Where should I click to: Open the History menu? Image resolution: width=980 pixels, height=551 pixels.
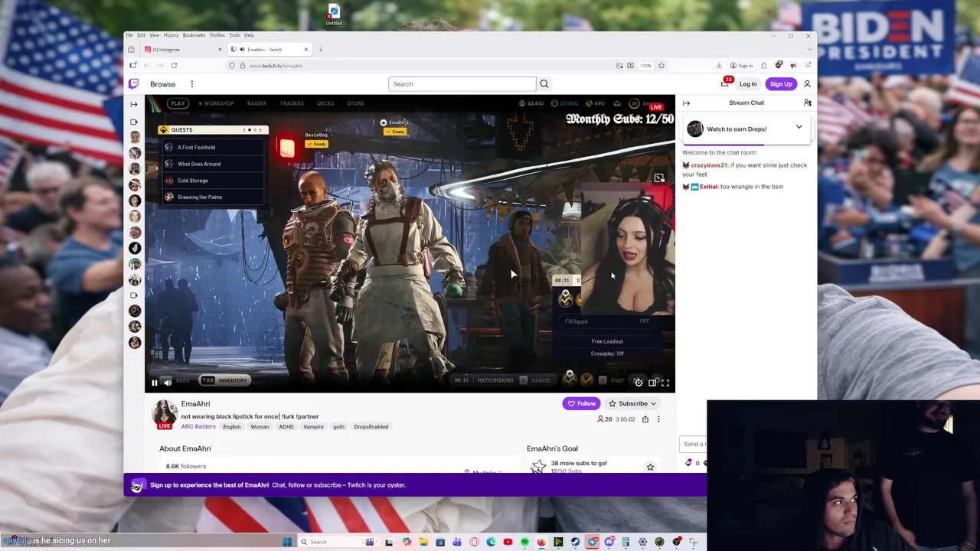tap(171, 35)
